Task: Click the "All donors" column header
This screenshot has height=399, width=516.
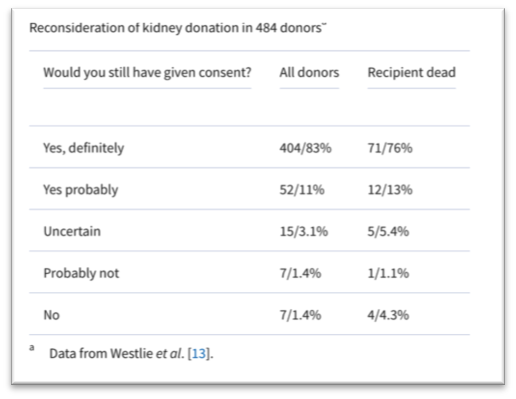Action: tap(309, 72)
